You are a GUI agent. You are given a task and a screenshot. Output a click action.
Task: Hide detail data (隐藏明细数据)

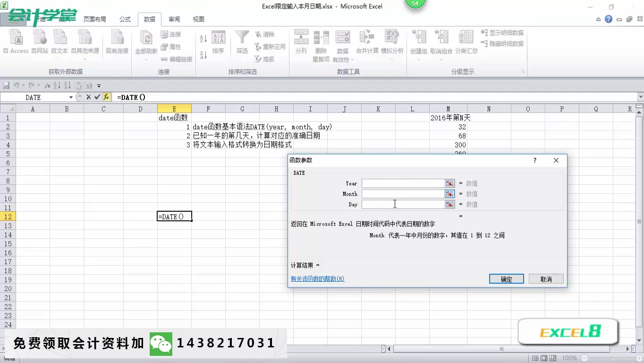[x=502, y=43]
